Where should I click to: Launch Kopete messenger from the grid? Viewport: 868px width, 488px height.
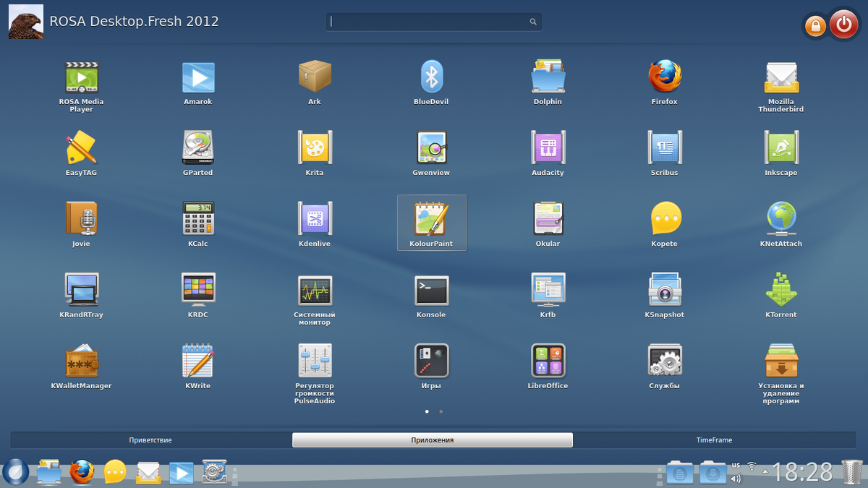tap(665, 224)
